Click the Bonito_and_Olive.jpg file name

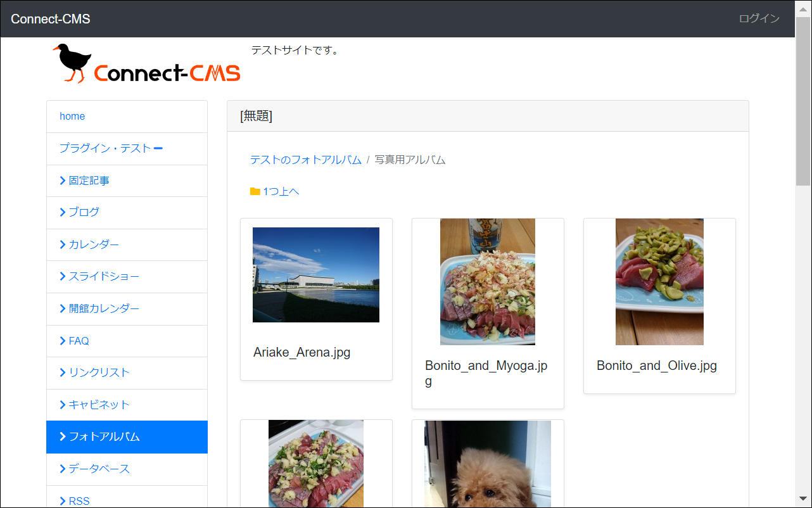(657, 365)
